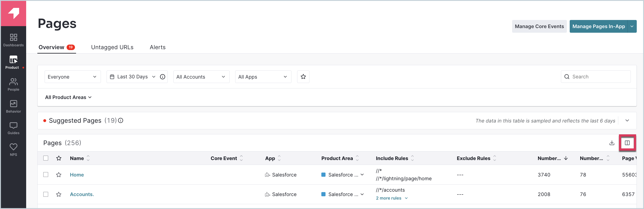This screenshot has width=644, height=209.
Task: Click the blue Product Area swatch in Accounts. row
Action: 323,194
